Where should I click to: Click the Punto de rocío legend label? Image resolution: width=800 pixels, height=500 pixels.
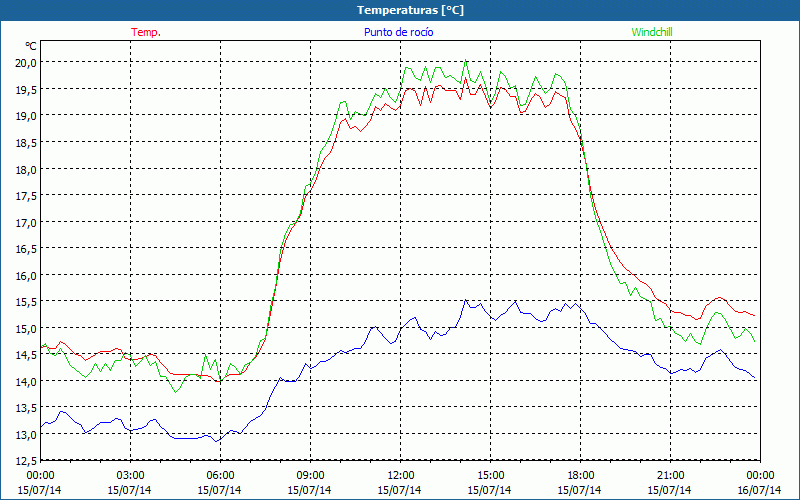pyautogui.click(x=398, y=32)
